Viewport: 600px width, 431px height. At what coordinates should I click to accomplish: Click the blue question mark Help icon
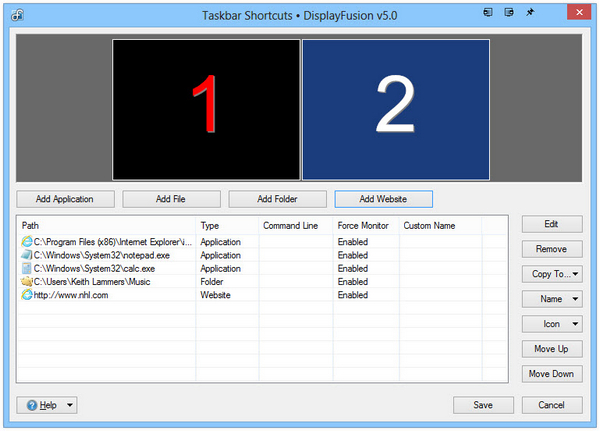point(32,405)
